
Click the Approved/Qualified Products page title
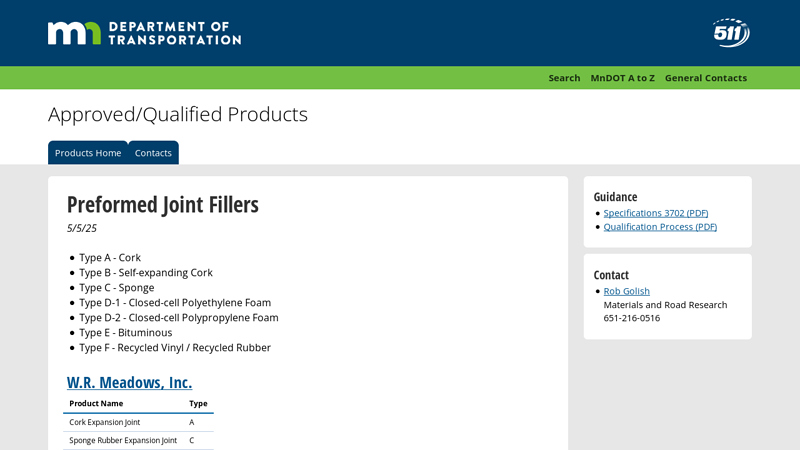point(177,114)
